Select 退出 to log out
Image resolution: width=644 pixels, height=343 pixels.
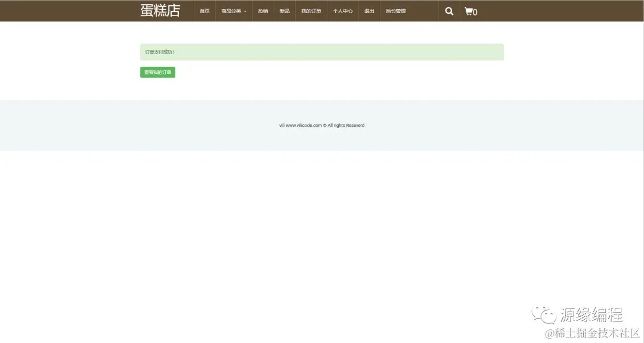point(369,11)
